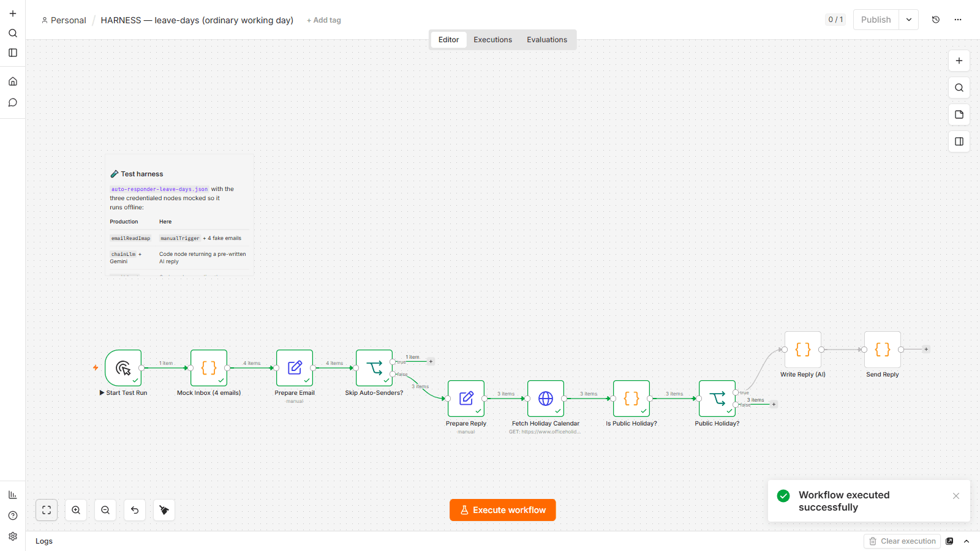This screenshot has height=551, width=980.
Task: Click Clear execution button
Action: (x=902, y=541)
